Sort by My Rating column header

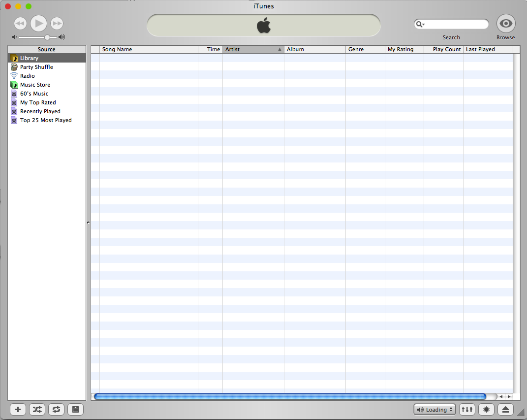point(404,49)
